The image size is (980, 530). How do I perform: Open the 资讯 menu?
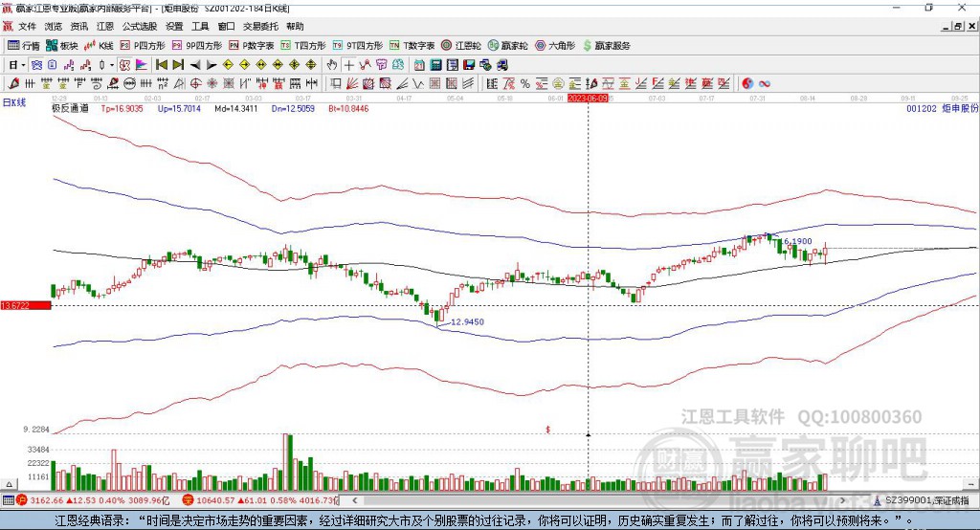[x=79, y=26]
